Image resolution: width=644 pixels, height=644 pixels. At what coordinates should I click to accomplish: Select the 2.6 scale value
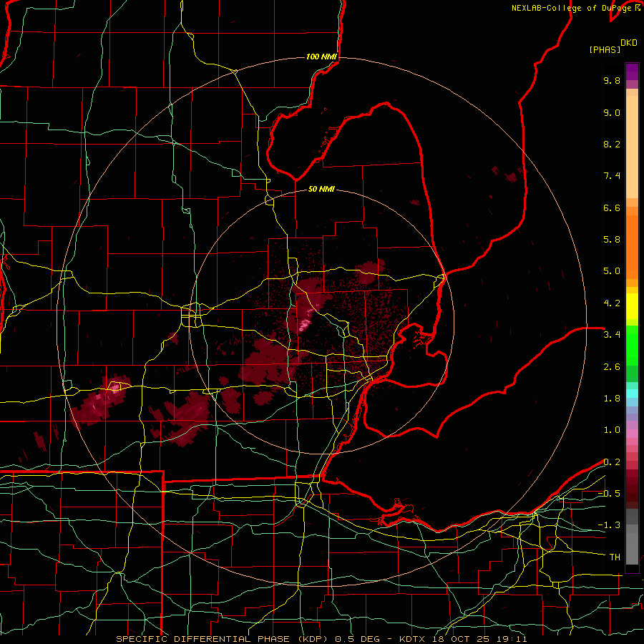pyautogui.click(x=612, y=367)
